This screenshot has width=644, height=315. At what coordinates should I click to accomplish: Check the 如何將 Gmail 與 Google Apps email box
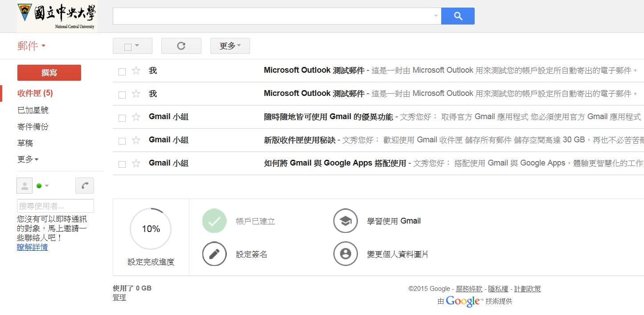[x=122, y=164]
